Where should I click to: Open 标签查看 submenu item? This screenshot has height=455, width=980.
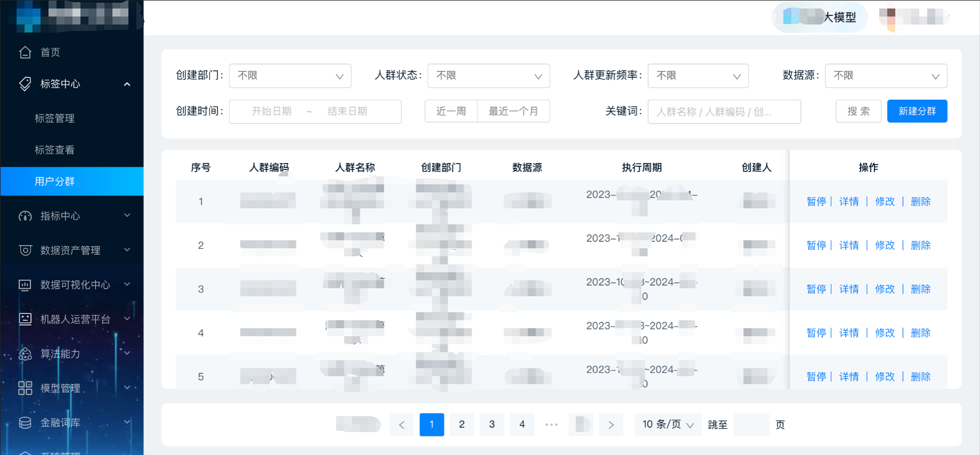pos(54,150)
